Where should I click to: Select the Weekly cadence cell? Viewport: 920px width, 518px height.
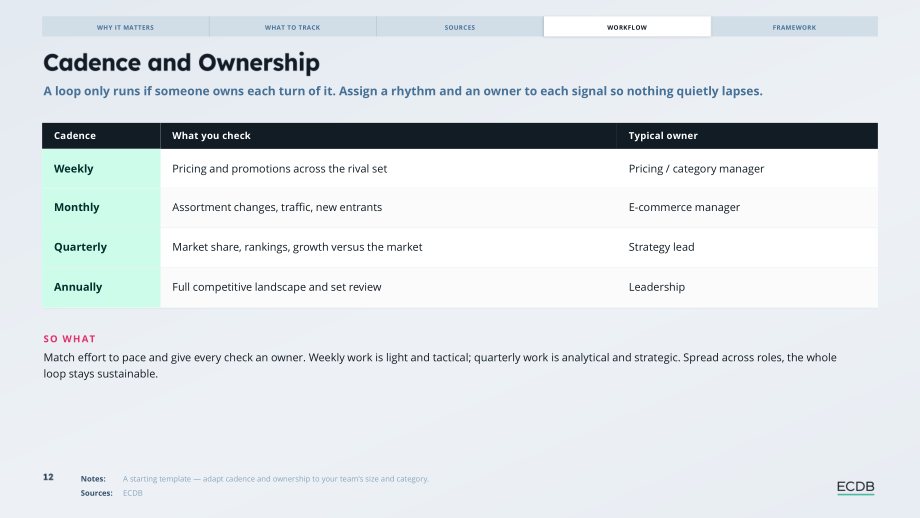click(x=101, y=168)
